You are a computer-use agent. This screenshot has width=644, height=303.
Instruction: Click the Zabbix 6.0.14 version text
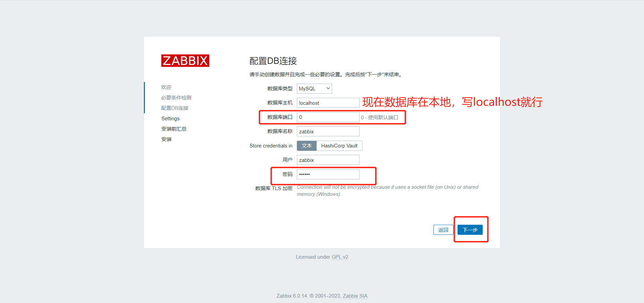292,296
